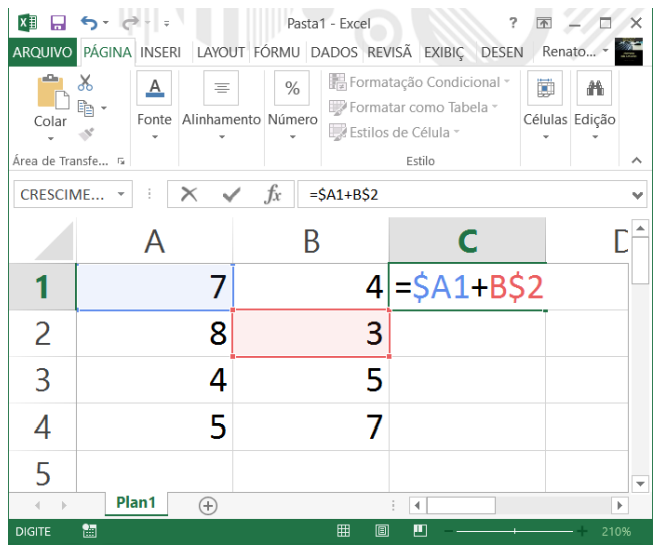
Task: Click the next sheet navigation arrow
Action: click(x=64, y=505)
